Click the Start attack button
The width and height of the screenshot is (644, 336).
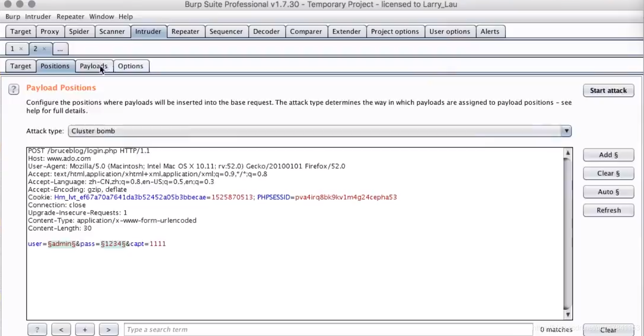coord(608,91)
